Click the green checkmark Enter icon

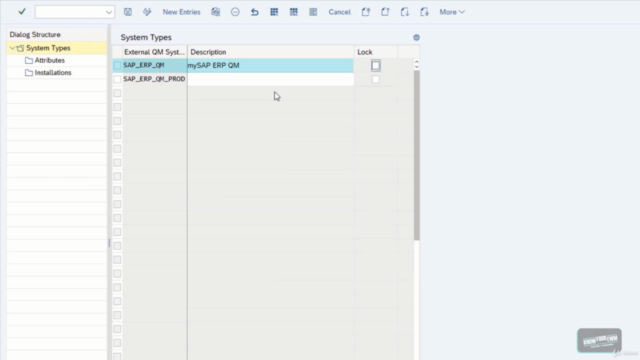22,12
